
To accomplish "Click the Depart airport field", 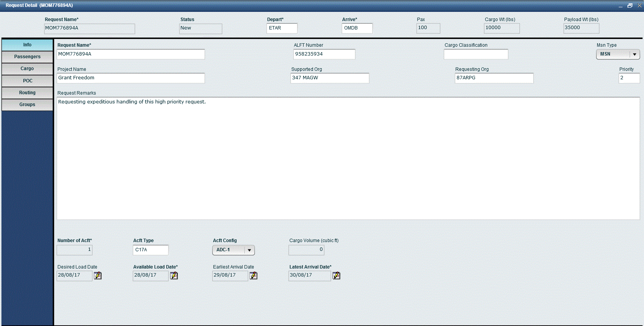I will pyautogui.click(x=282, y=28).
